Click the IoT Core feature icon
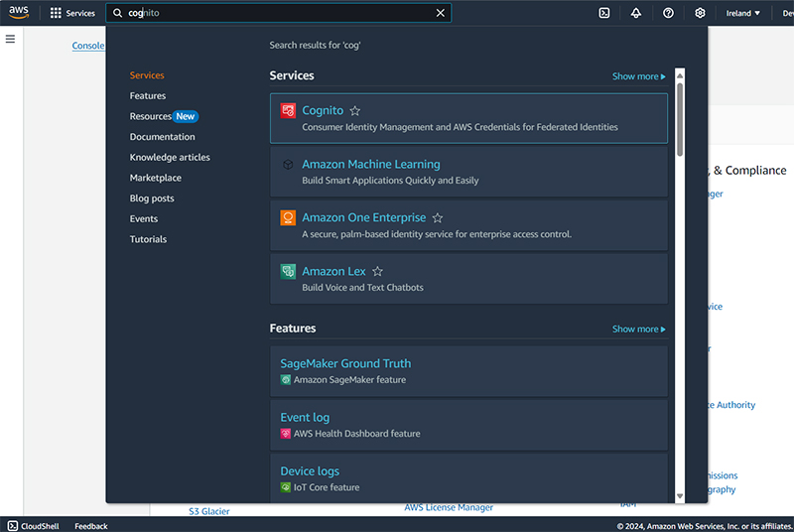Screen dimensions: 794x532 [286, 487]
